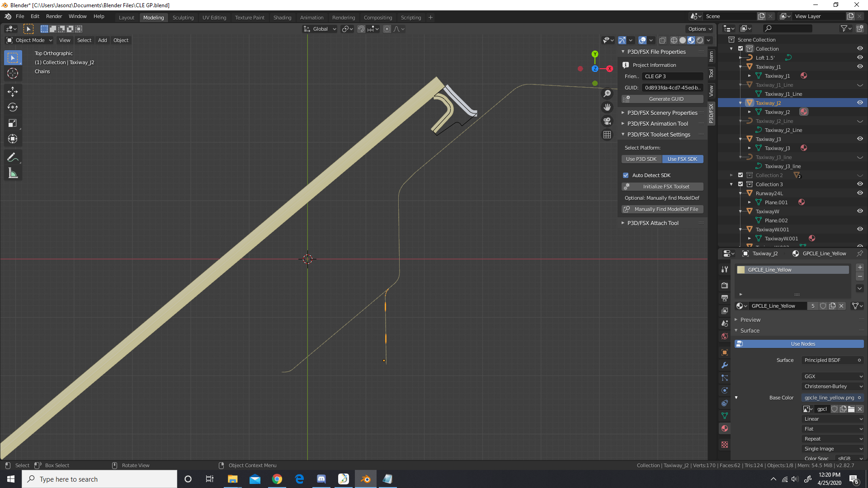
Task: Switch to the Shading workspace tab
Action: pyautogui.click(x=282, y=17)
